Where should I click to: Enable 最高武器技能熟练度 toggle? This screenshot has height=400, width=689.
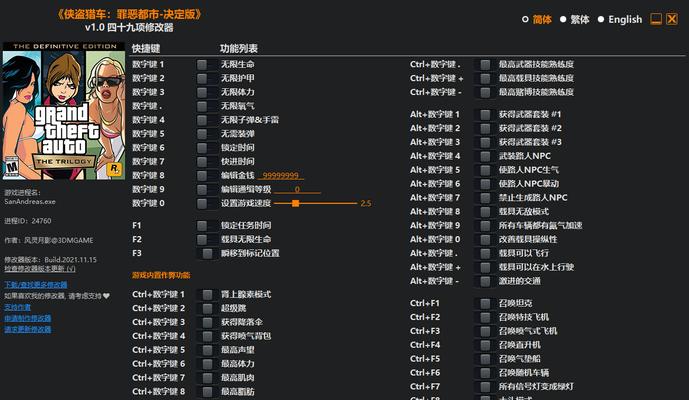485,65
